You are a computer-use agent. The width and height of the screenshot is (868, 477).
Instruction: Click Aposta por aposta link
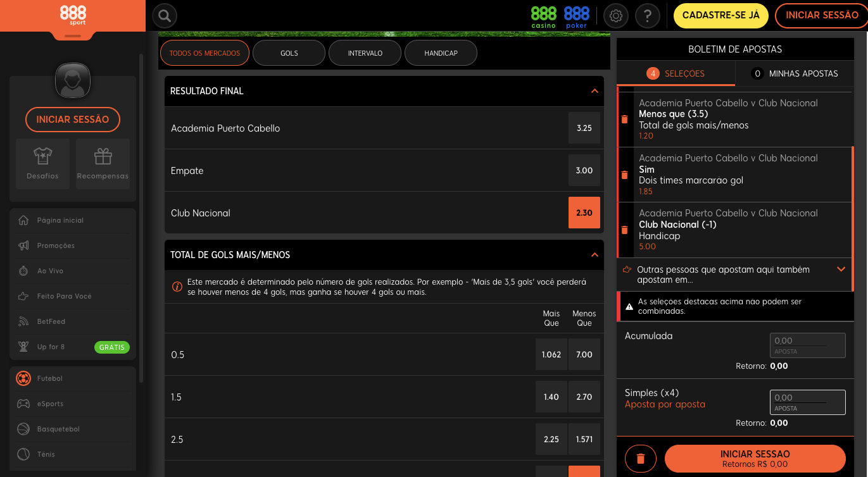665,404
